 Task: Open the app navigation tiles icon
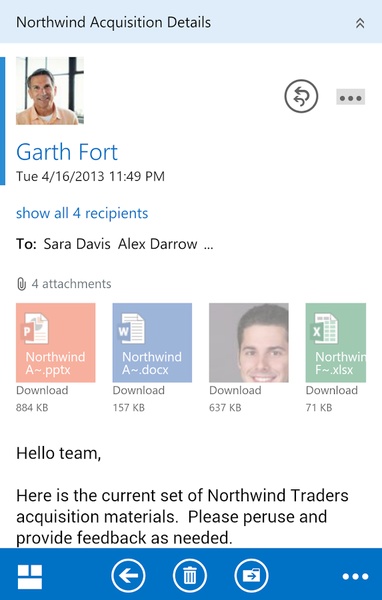pyautogui.click(x=30, y=577)
